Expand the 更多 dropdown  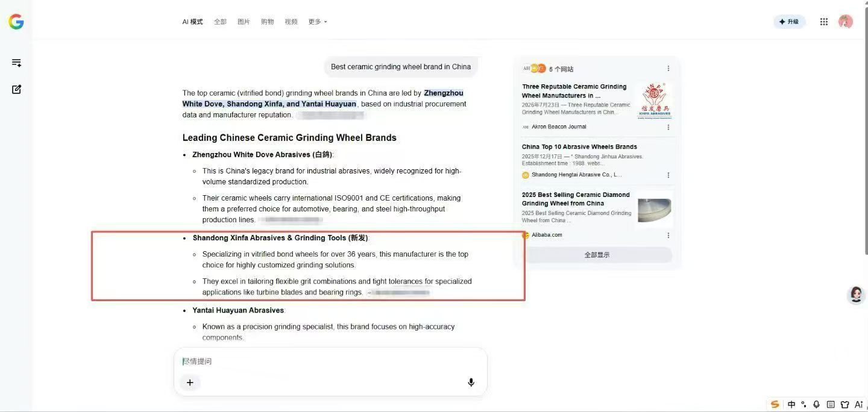pyautogui.click(x=318, y=22)
